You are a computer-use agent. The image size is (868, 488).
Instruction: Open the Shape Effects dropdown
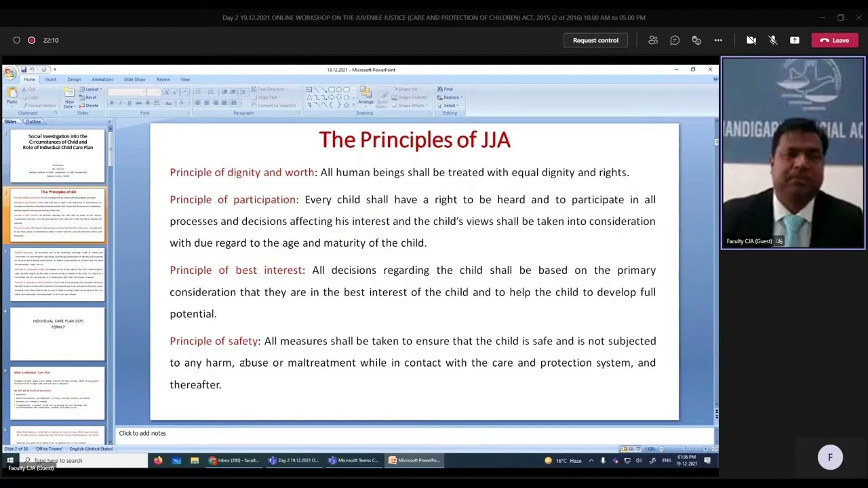click(x=410, y=106)
